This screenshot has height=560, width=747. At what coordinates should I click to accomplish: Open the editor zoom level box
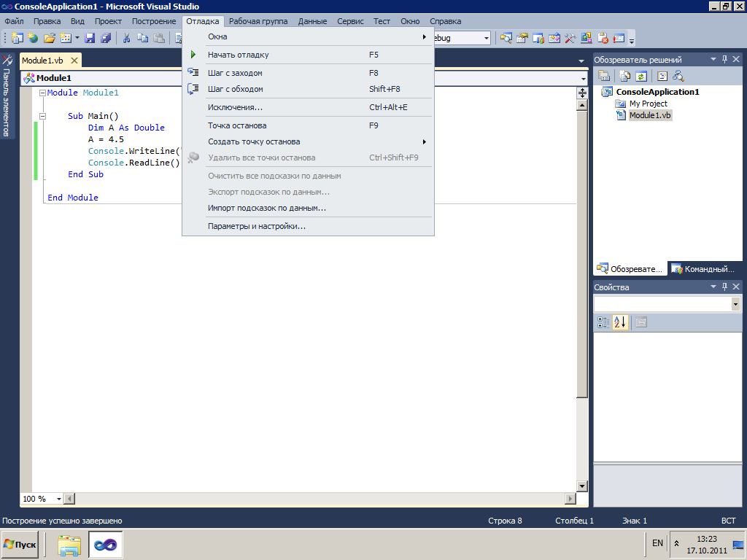39,499
